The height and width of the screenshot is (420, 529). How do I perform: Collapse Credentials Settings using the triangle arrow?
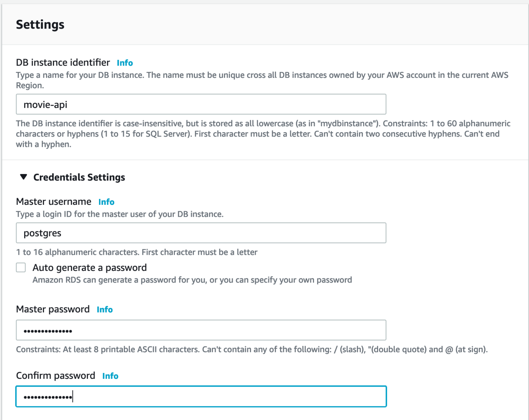point(23,177)
